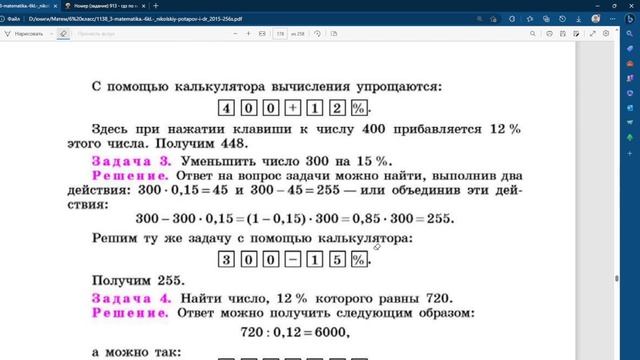
Task: Select the Draw (Нарисовать) tool
Action: pos(24,34)
